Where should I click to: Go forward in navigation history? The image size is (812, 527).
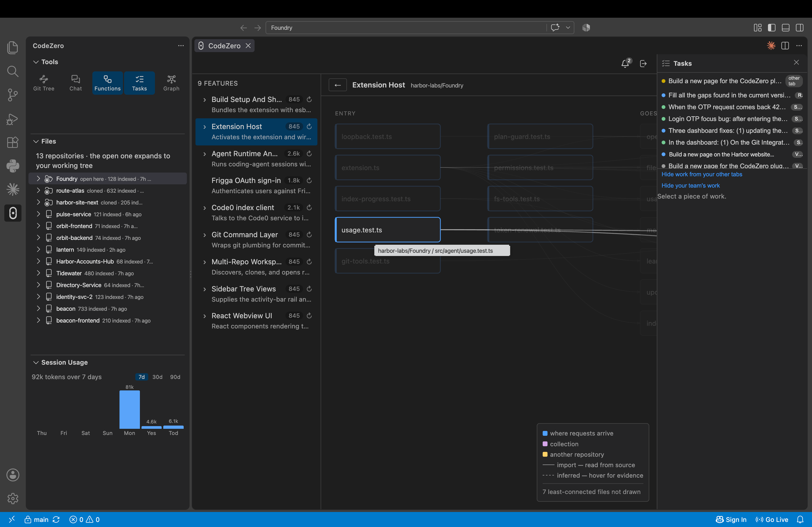[258, 28]
